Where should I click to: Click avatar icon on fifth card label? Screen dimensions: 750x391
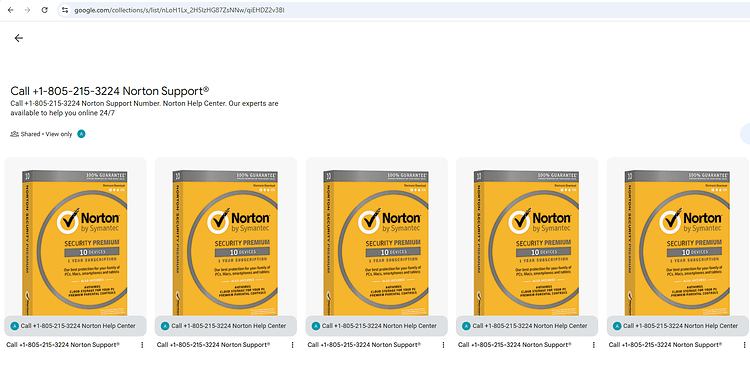617,326
